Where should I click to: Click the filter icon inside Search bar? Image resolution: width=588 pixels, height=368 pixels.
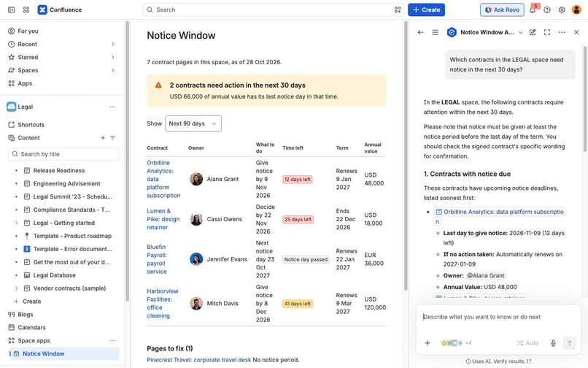tap(398, 9)
